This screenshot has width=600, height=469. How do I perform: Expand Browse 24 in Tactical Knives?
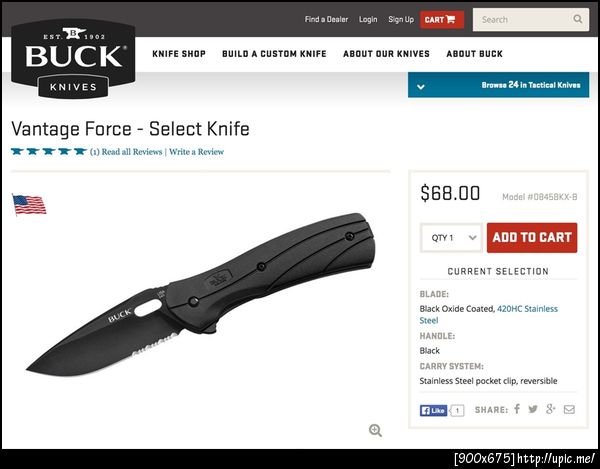click(x=498, y=85)
